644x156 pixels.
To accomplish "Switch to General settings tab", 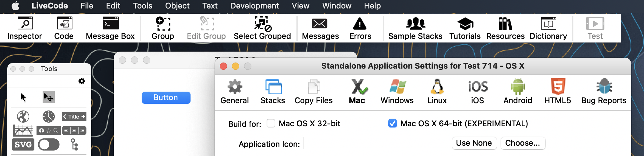I will [235, 92].
